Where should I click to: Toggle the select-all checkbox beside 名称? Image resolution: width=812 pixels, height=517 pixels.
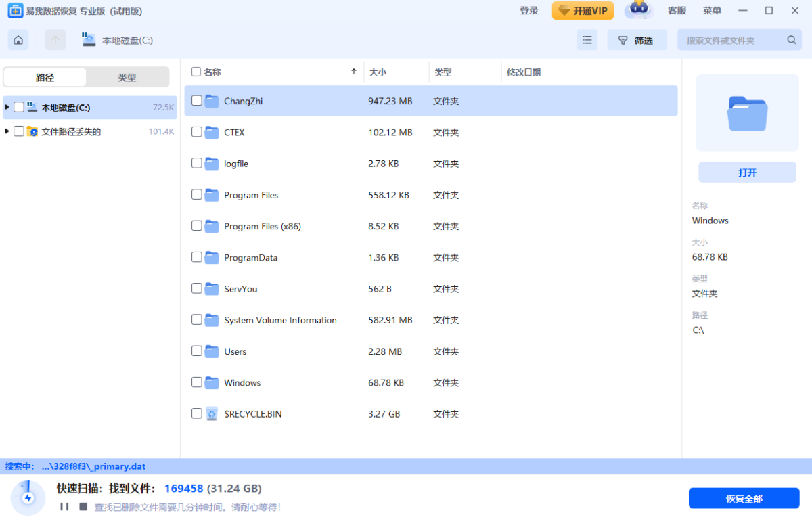coord(196,72)
